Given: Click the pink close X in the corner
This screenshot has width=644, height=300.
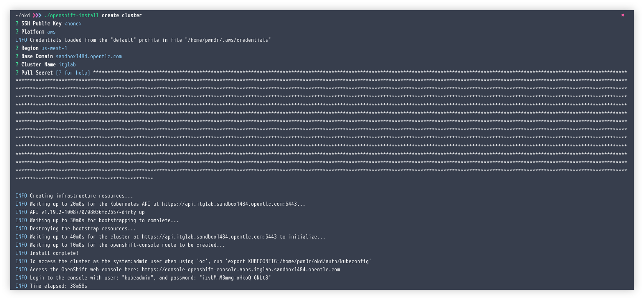Looking at the screenshot, I should 623,15.
